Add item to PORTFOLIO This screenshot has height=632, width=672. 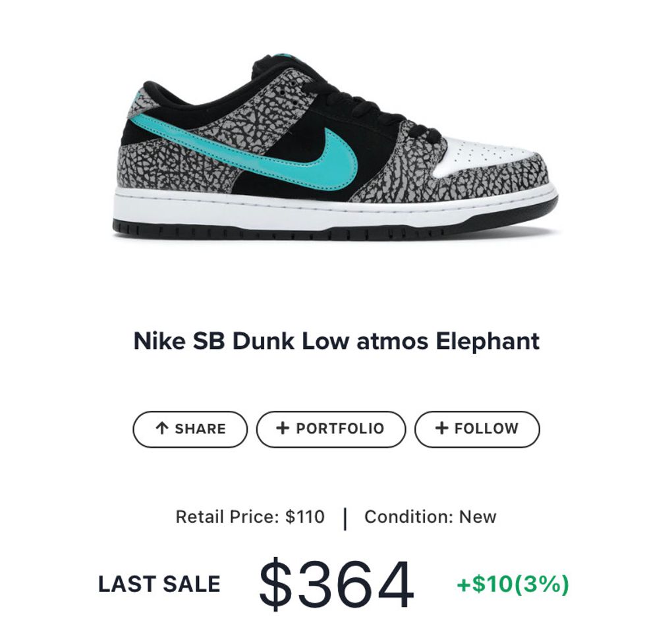tap(331, 429)
